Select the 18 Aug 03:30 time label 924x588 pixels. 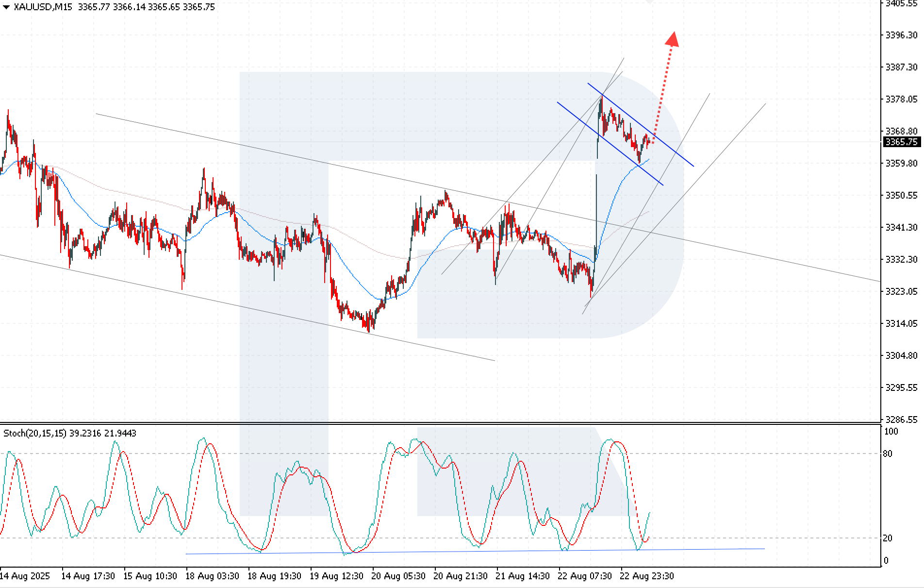tap(212, 576)
